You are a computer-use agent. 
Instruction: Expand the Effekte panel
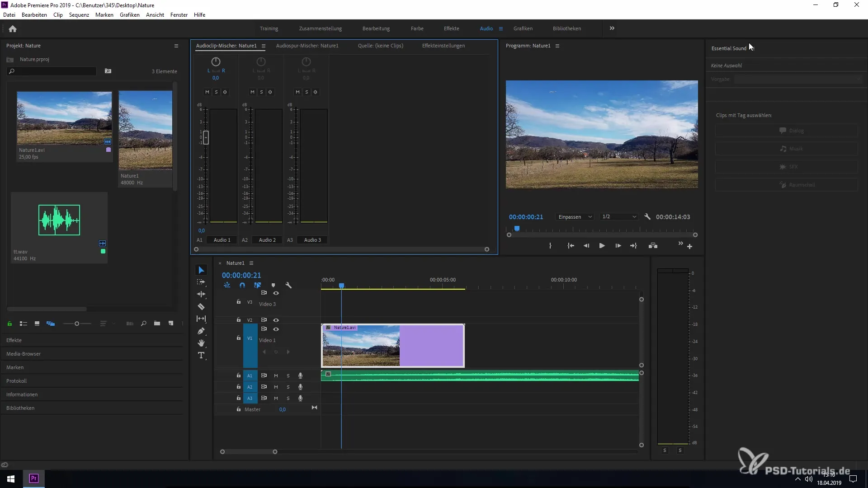14,340
